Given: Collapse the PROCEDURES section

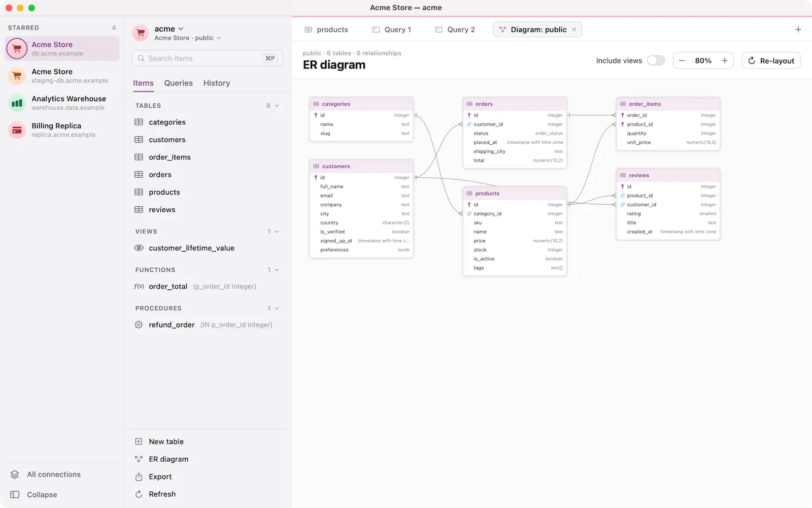Looking at the screenshot, I should (x=277, y=308).
